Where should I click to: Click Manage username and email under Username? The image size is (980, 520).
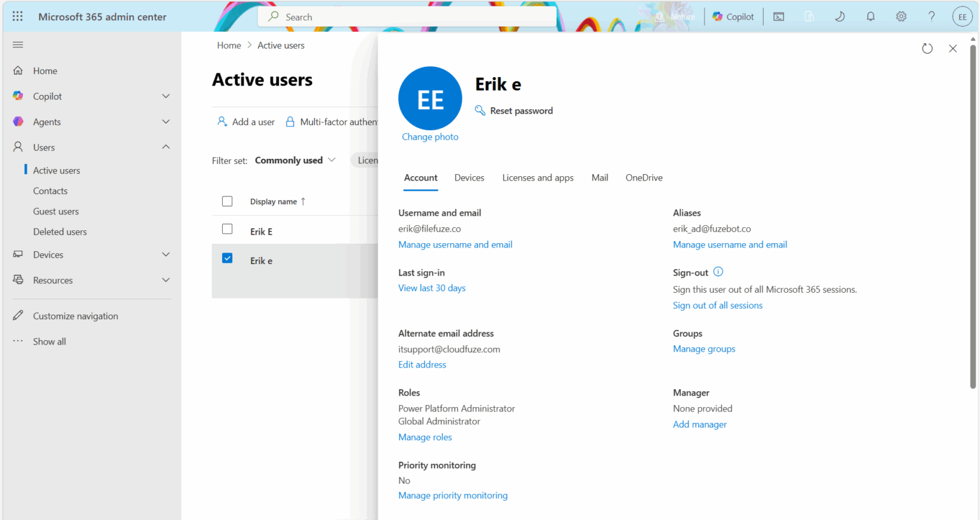pyautogui.click(x=455, y=244)
